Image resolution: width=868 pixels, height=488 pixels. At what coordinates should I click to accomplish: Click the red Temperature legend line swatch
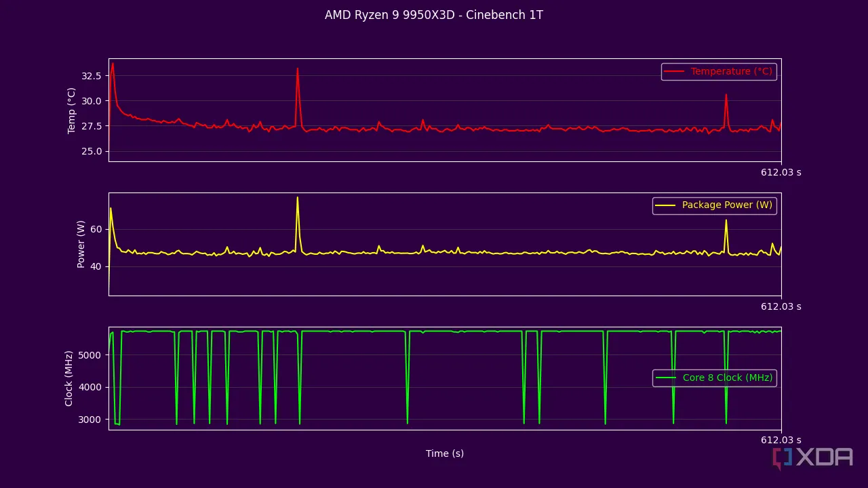(674, 71)
